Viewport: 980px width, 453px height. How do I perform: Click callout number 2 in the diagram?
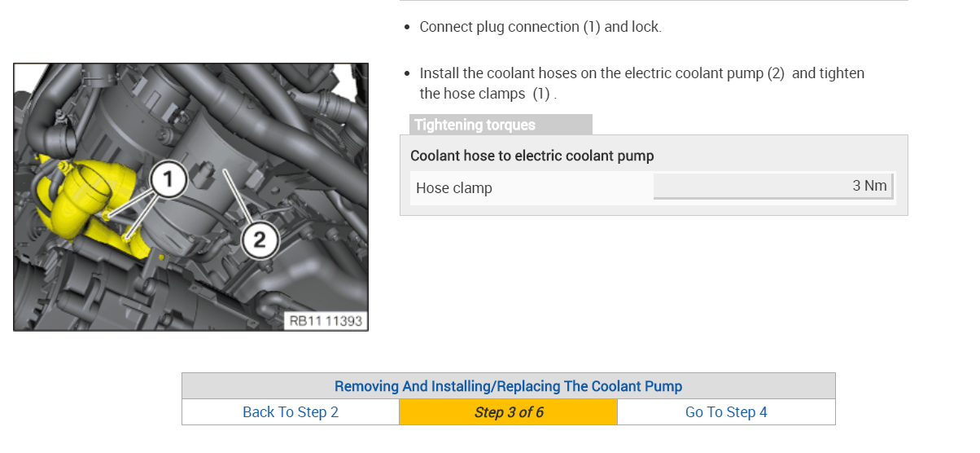[259, 240]
